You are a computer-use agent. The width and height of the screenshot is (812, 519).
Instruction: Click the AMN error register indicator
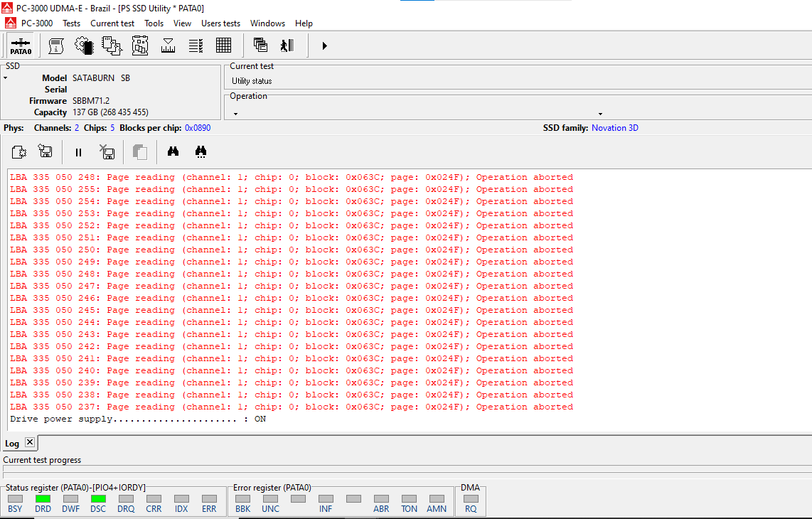437,499
